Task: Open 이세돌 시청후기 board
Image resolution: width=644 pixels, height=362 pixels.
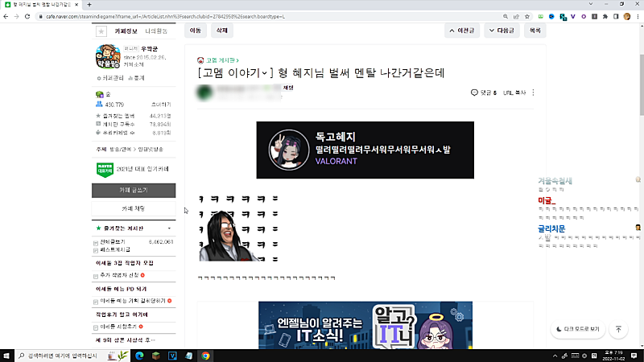Action: click(x=118, y=327)
